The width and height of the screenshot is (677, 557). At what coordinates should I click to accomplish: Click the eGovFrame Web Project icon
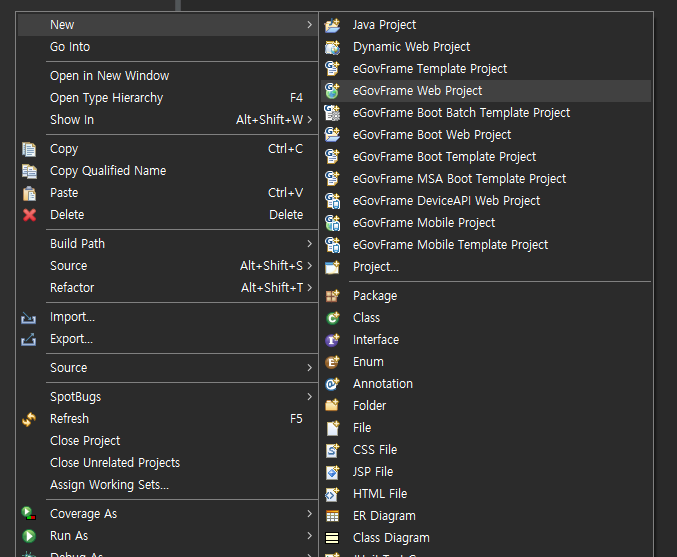(x=332, y=91)
